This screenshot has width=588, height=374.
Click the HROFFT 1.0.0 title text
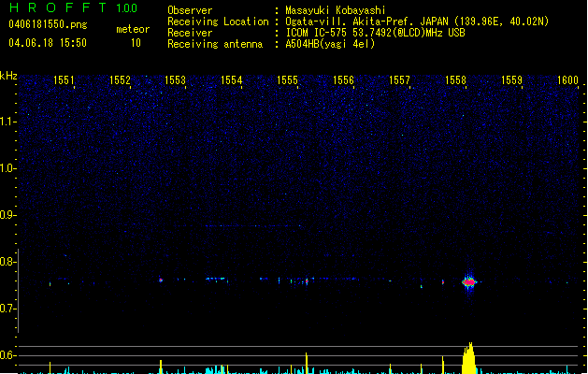(73, 7)
